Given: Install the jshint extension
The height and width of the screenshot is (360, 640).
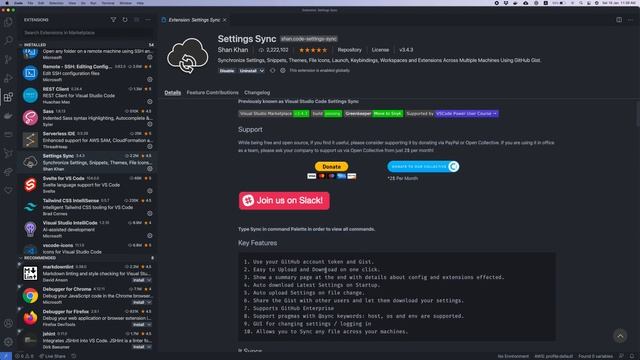Looking at the screenshot, I should pyautogui.click(x=138, y=347).
